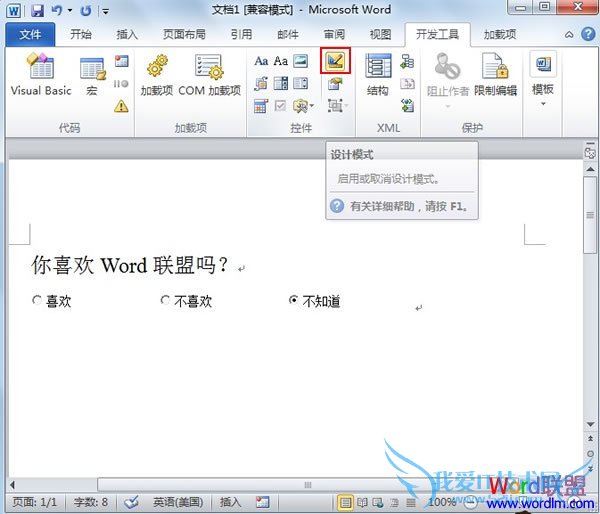Image resolution: width=600 pixels, height=514 pixels.
Task: Click the Undo icon
Action: pyautogui.click(x=57, y=10)
